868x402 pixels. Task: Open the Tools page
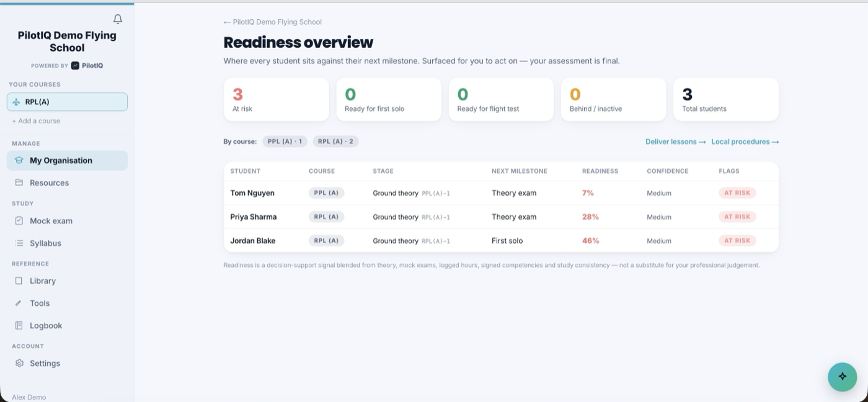(67, 303)
